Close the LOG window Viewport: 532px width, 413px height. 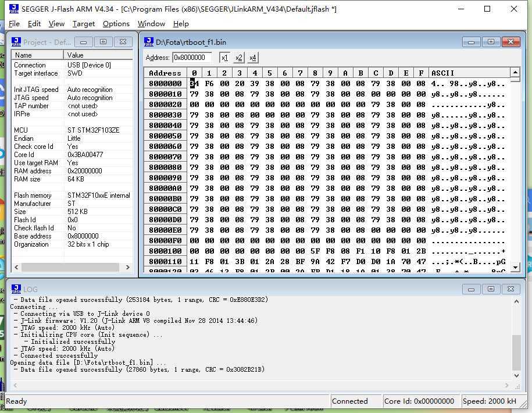tap(511, 289)
